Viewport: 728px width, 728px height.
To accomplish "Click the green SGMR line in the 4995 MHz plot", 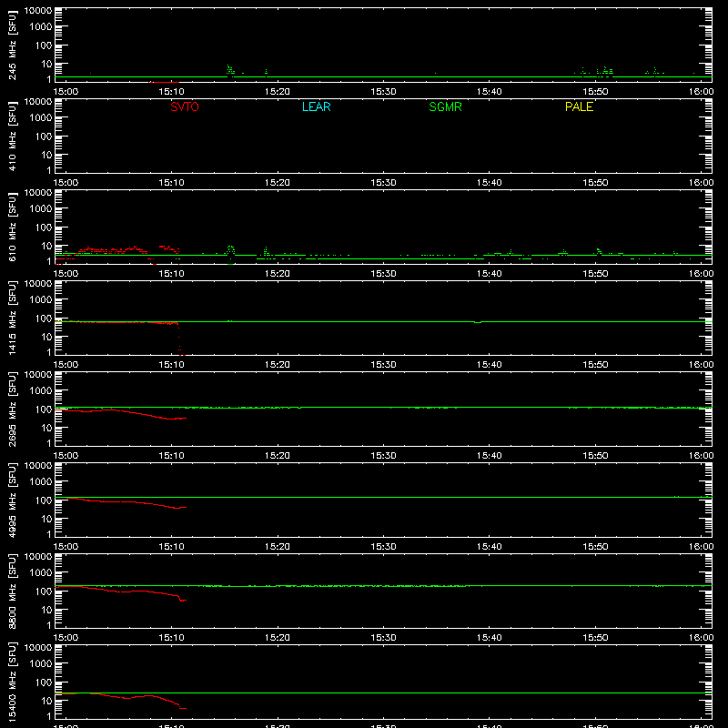I will (x=383, y=497).
